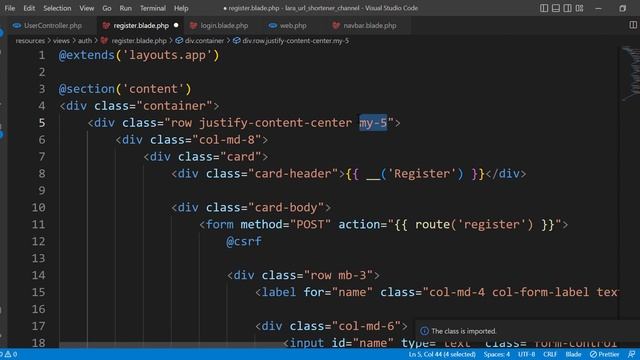Click Laravel icon on navbar.blade.php tab
Viewport: 640px width, 360px height.
pos(336,25)
